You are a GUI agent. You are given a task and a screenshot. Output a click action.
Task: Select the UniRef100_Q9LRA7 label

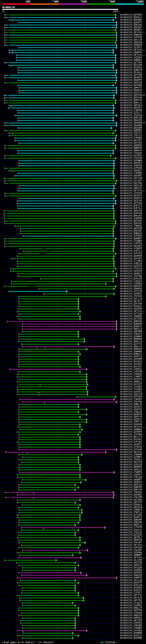[x=131, y=27]
